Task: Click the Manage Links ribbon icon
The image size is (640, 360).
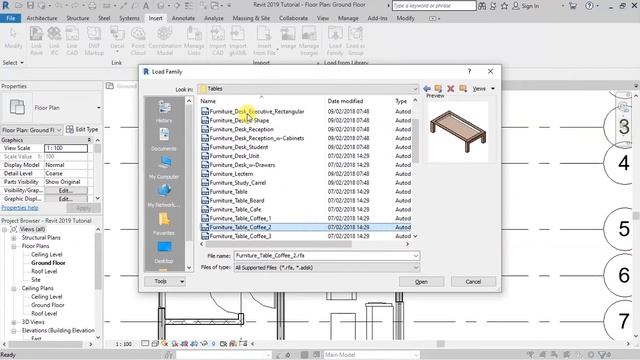Action: 194,40
